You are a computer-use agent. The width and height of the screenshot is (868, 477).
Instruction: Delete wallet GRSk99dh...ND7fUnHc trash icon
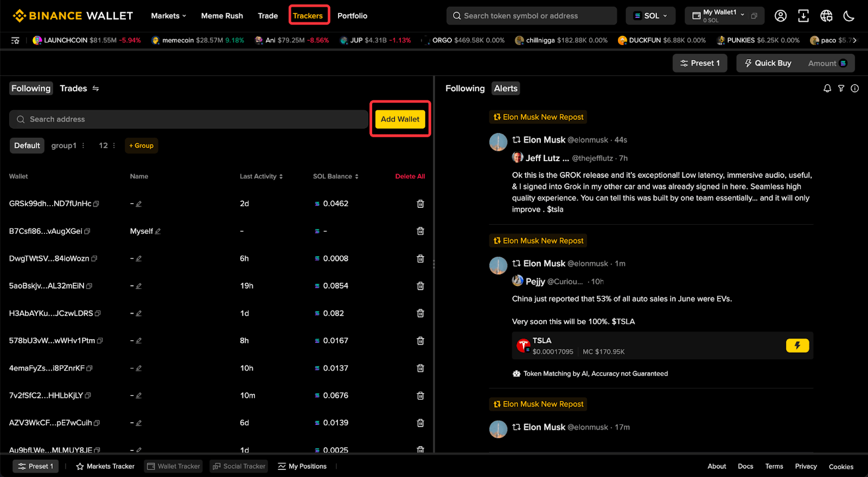click(x=420, y=203)
